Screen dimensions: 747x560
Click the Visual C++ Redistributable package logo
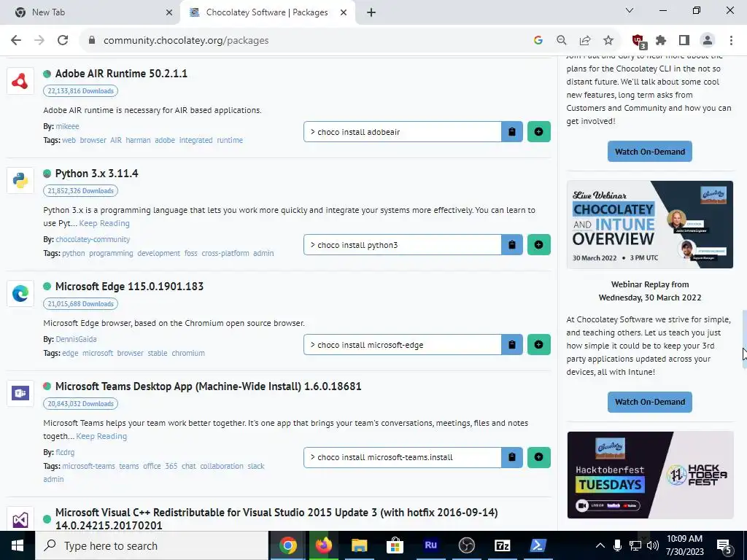tap(20, 519)
